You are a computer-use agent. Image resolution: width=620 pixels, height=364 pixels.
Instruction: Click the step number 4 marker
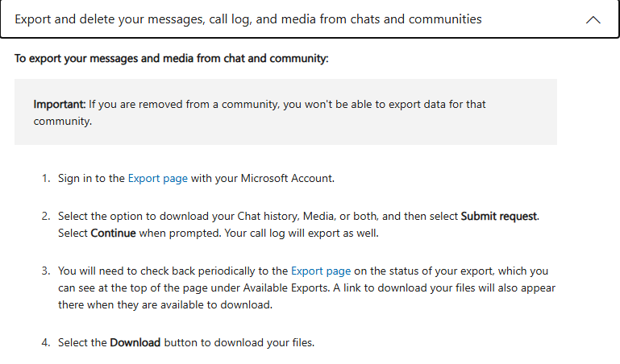(x=46, y=342)
